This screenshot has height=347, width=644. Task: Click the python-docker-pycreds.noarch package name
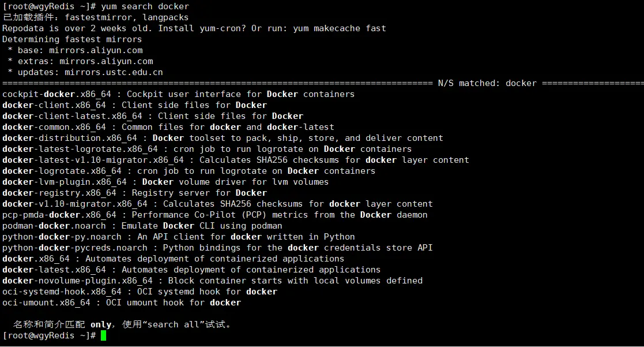74,248
